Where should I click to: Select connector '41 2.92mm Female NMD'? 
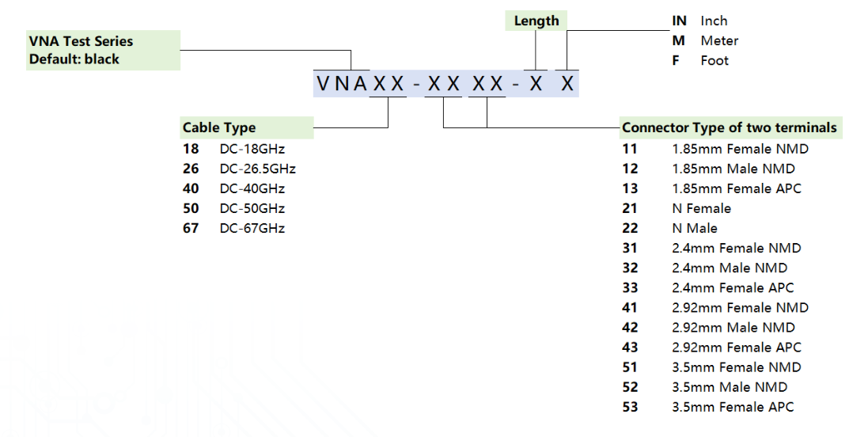[715, 308]
